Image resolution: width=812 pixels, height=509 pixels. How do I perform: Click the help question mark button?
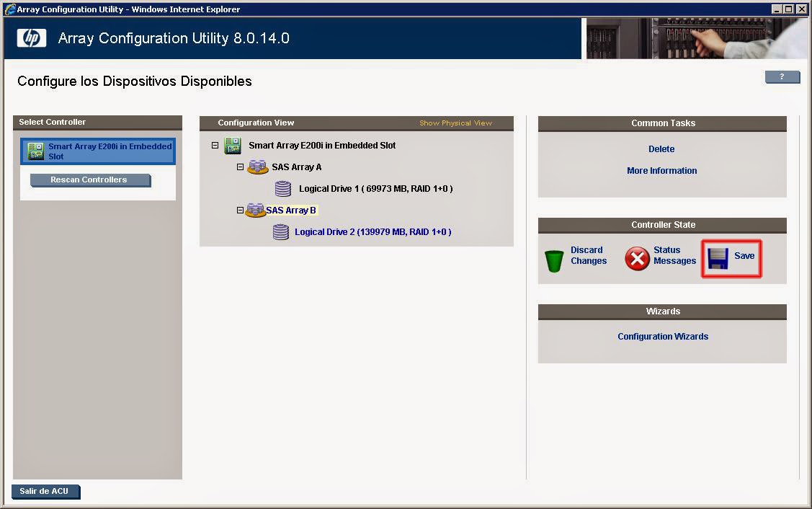(782, 76)
